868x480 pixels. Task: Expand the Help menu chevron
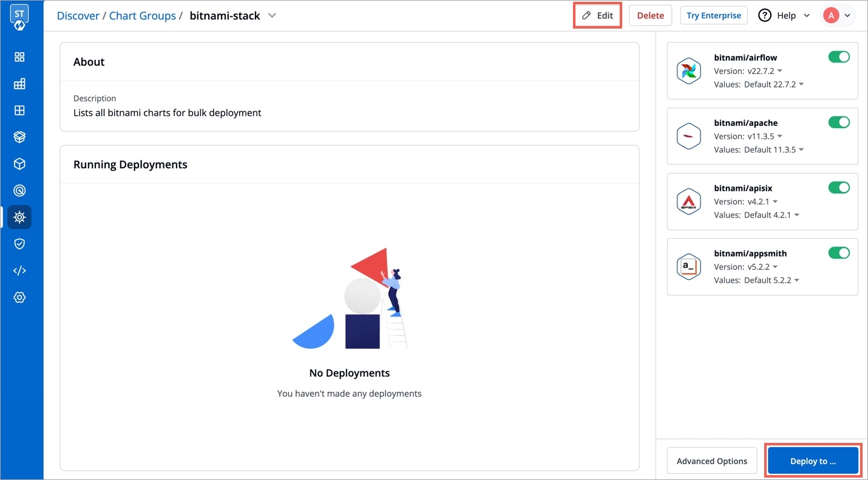click(807, 16)
